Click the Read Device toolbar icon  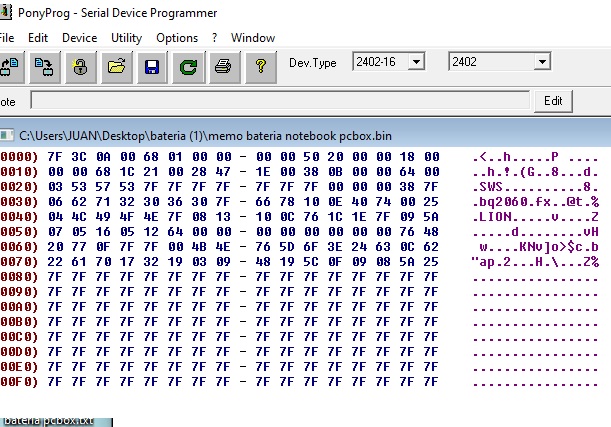click(x=10, y=67)
